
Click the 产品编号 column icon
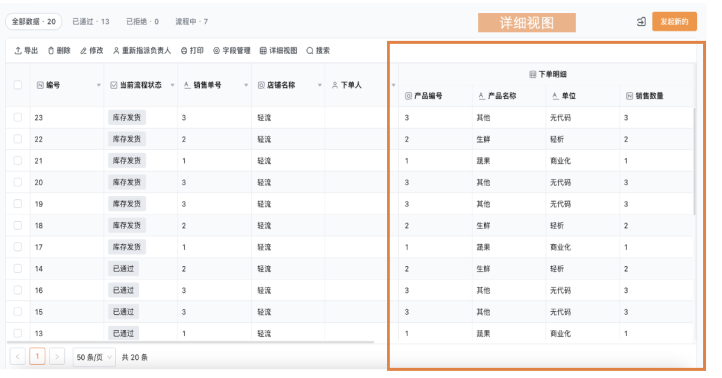pos(408,96)
